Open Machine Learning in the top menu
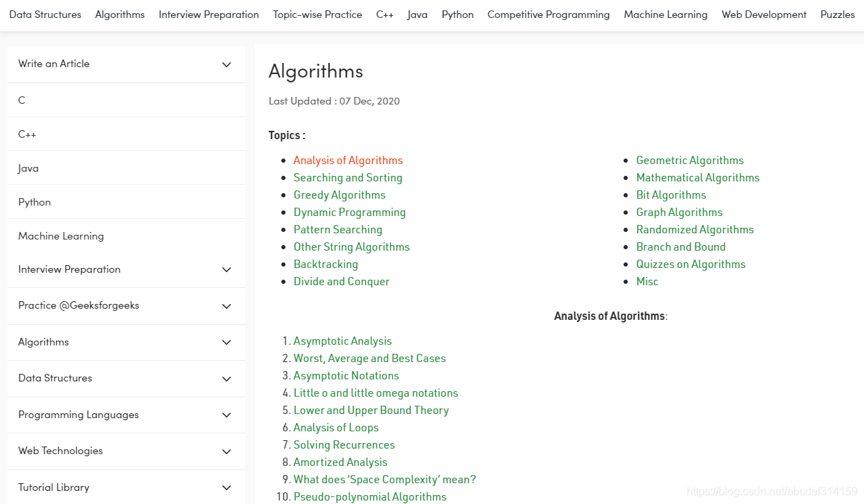The height and width of the screenshot is (504, 864). pyautogui.click(x=666, y=15)
